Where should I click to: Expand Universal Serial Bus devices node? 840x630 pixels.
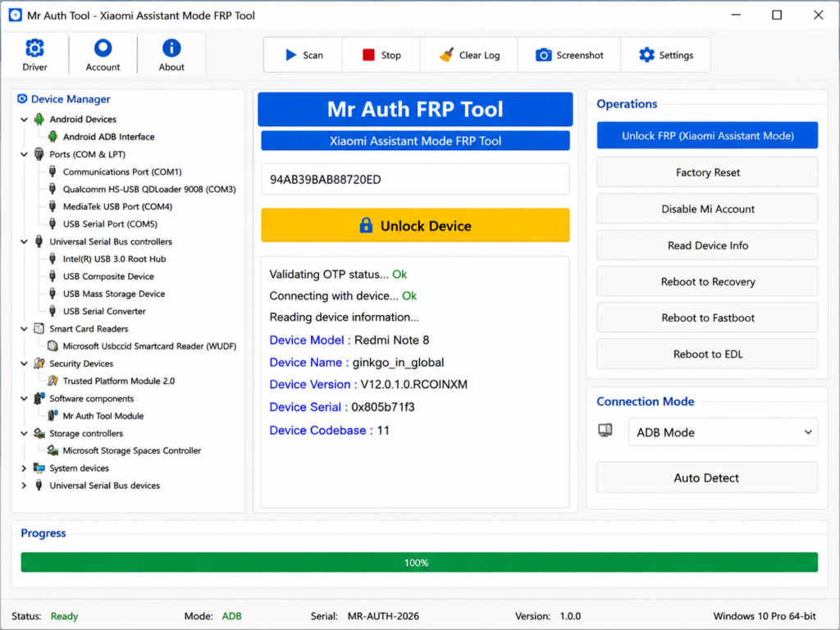[x=24, y=486]
